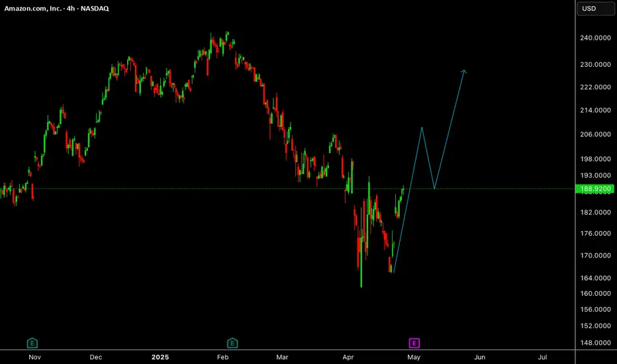
Task: Click the Apr label on time axis
Action: point(348,357)
